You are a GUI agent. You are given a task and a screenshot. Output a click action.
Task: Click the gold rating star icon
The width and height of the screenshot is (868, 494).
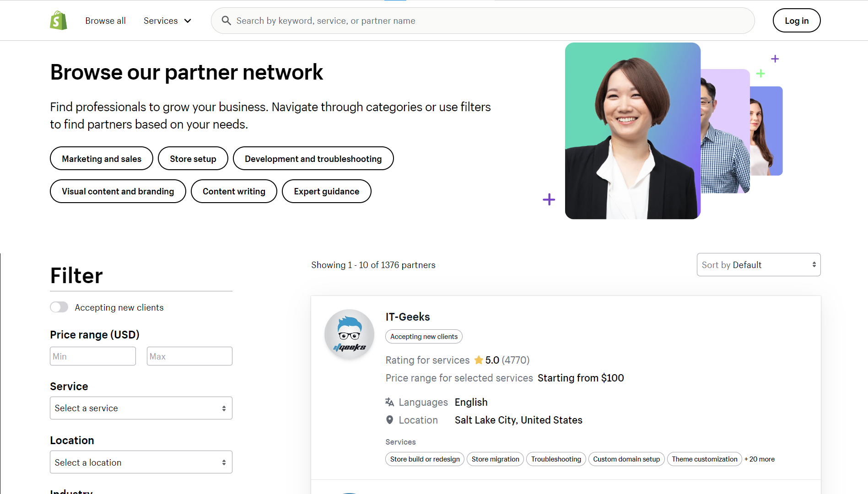[479, 360]
